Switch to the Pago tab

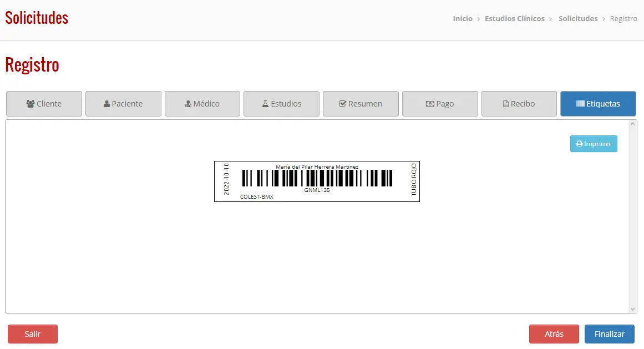tap(440, 104)
